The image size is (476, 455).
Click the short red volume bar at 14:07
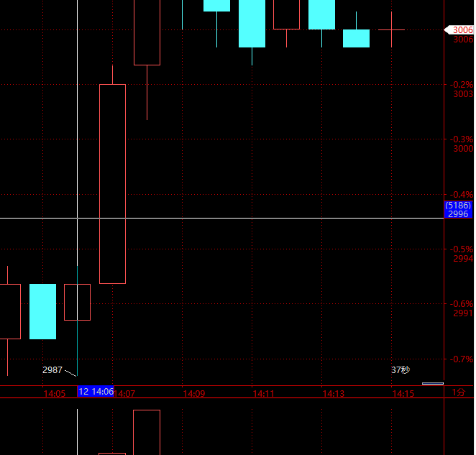tap(112, 454)
